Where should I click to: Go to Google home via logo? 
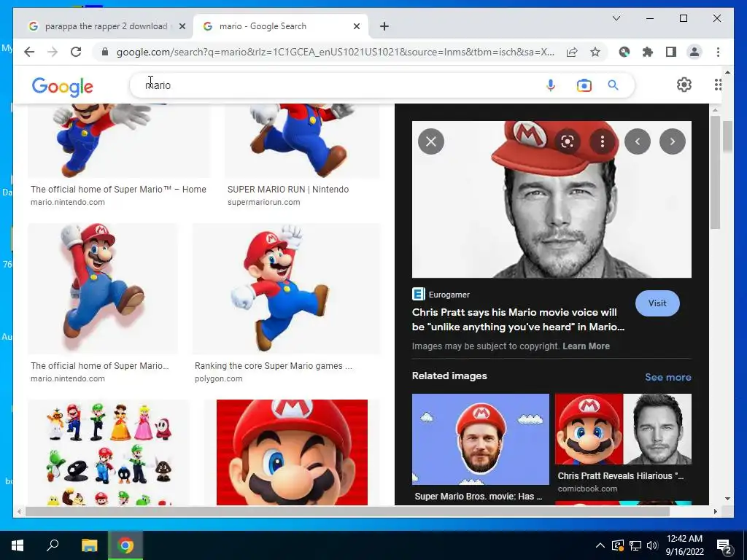(63, 87)
